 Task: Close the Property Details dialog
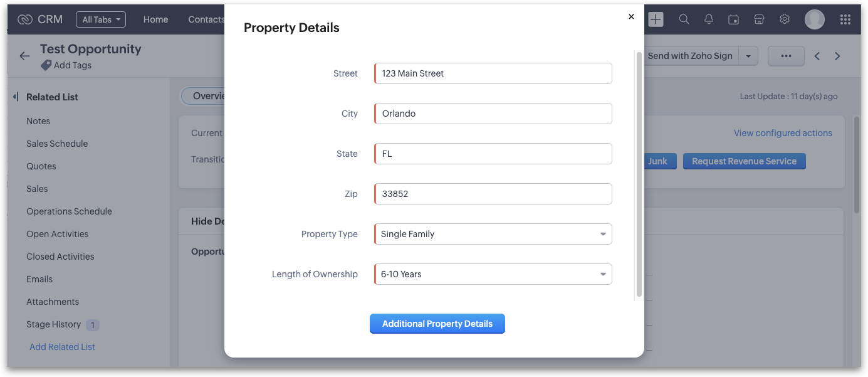tap(631, 17)
